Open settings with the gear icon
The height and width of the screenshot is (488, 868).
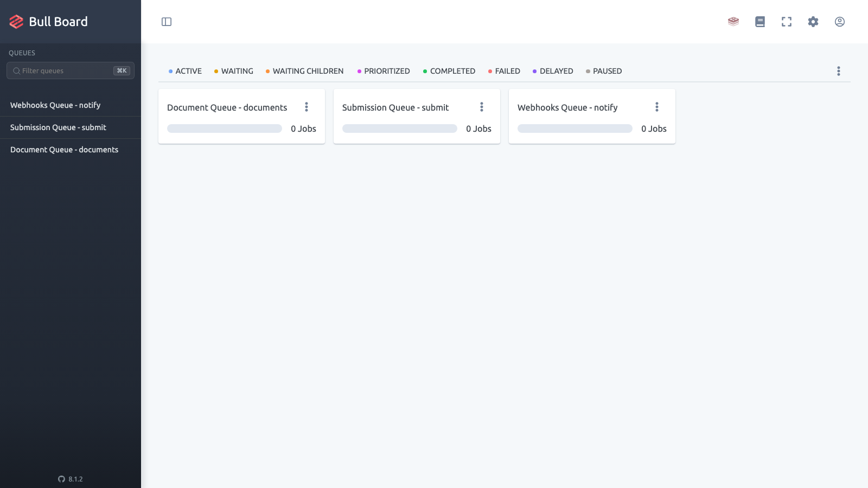[813, 22]
